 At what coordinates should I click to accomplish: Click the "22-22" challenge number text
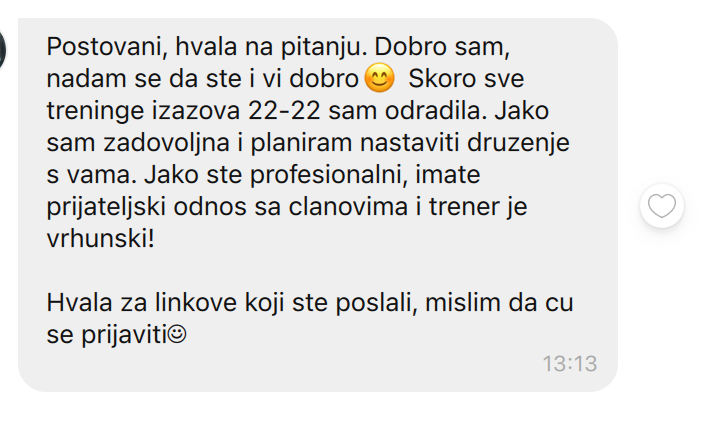284,110
